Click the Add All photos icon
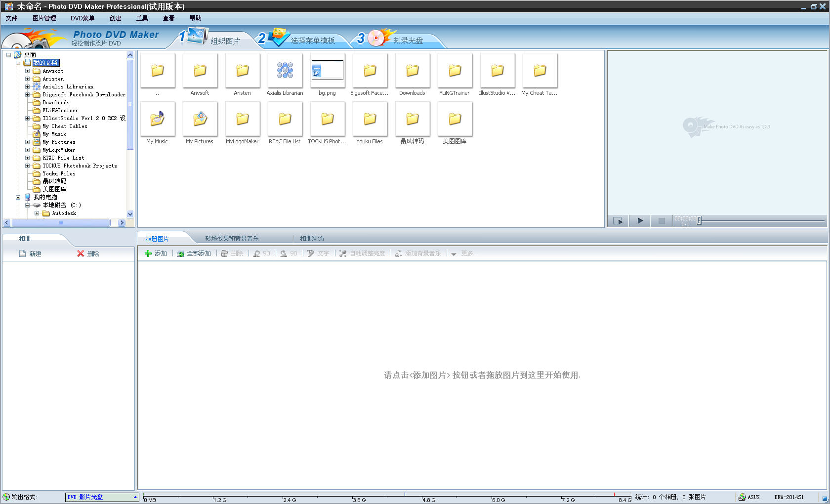 [180, 253]
